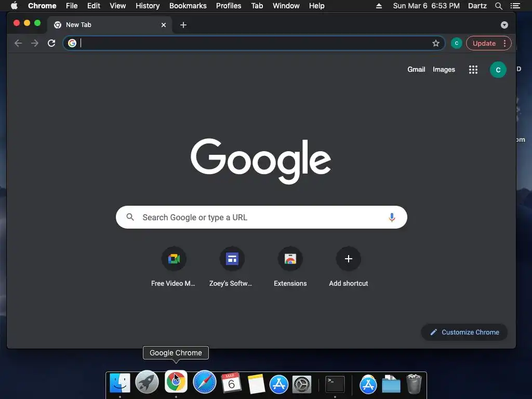
Task: Click the eject icon in menu bar
Action: click(379, 6)
